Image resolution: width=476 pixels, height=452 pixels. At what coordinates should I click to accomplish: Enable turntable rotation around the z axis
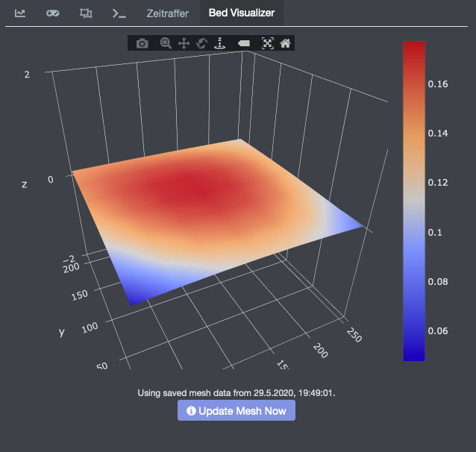tap(219, 44)
